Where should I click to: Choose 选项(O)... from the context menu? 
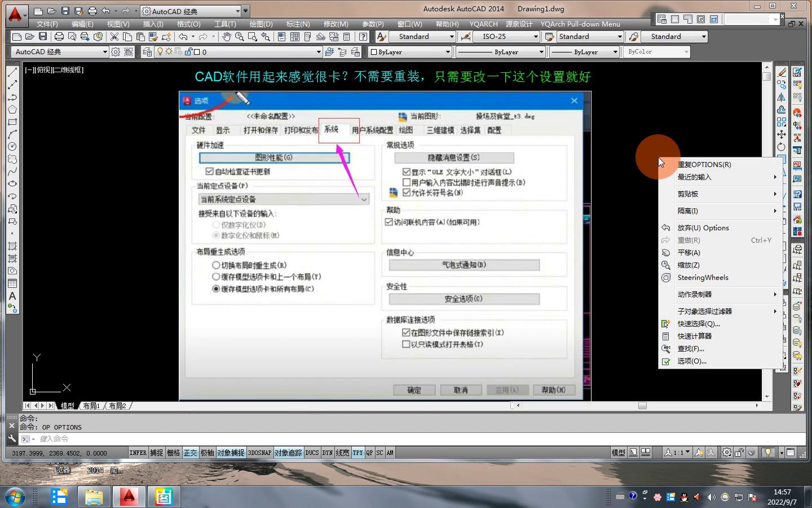692,361
